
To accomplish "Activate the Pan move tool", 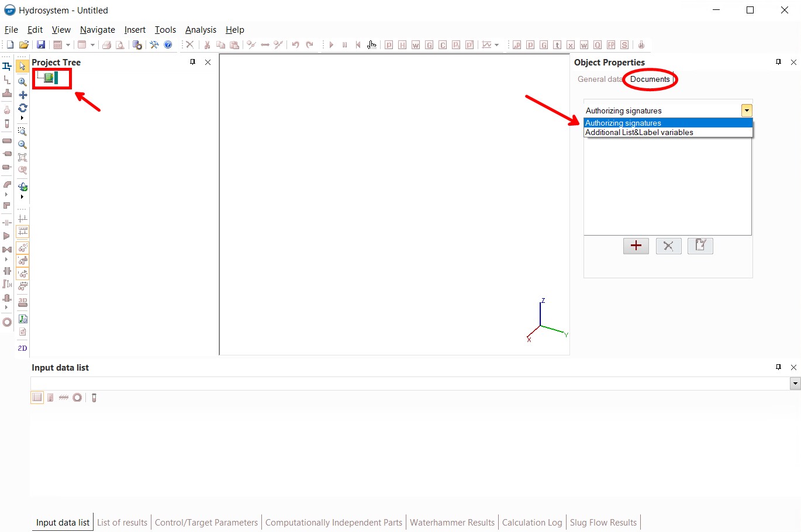I will point(23,95).
